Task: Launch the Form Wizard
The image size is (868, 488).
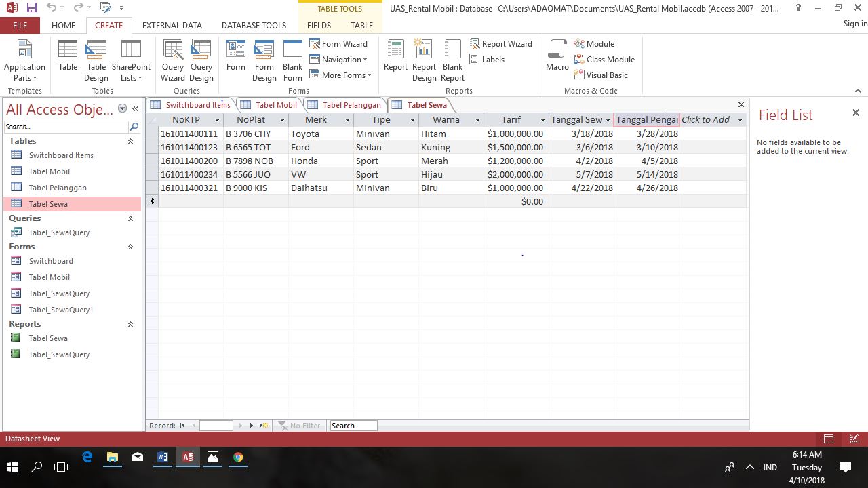Action: pos(338,43)
